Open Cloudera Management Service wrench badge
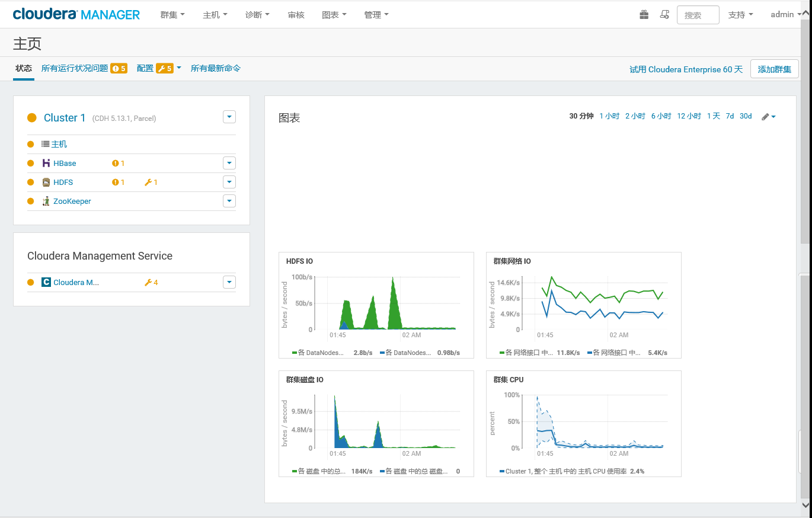This screenshot has width=812, height=518. tap(151, 283)
